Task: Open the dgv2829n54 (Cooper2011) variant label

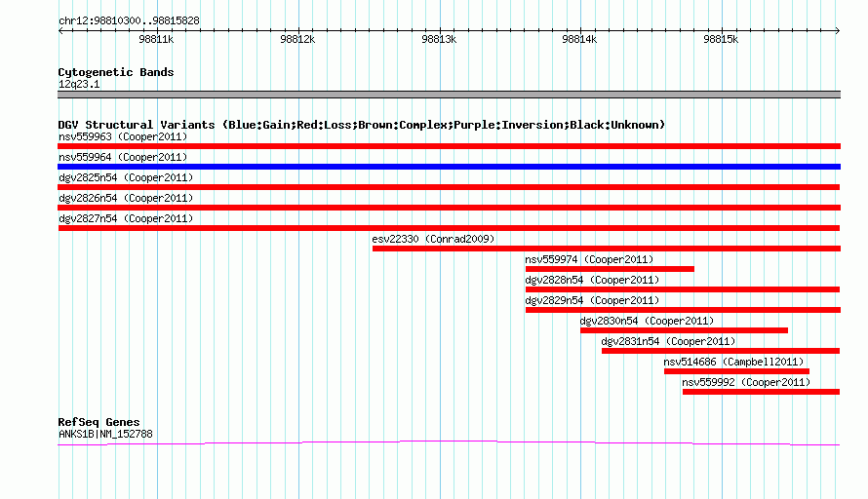Action: tap(592, 300)
